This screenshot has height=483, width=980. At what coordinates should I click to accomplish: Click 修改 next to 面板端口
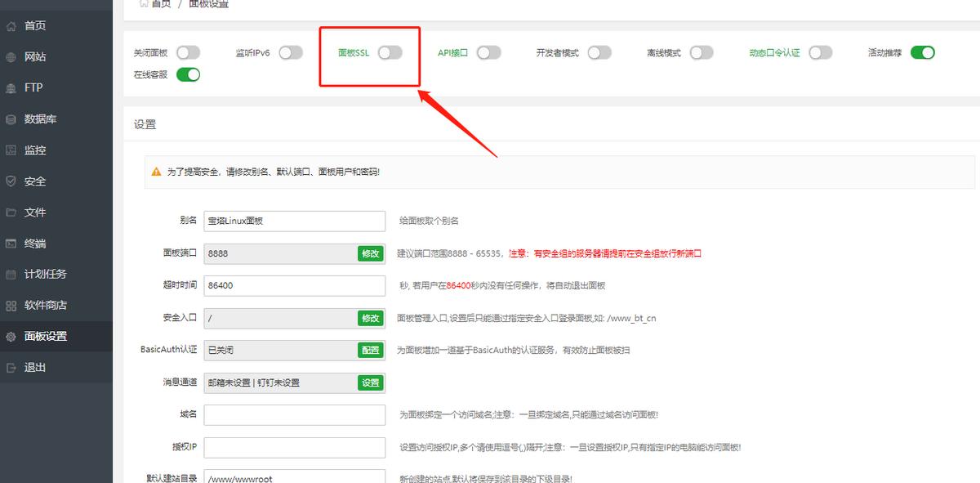pyautogui.click(x=371, y=253)
